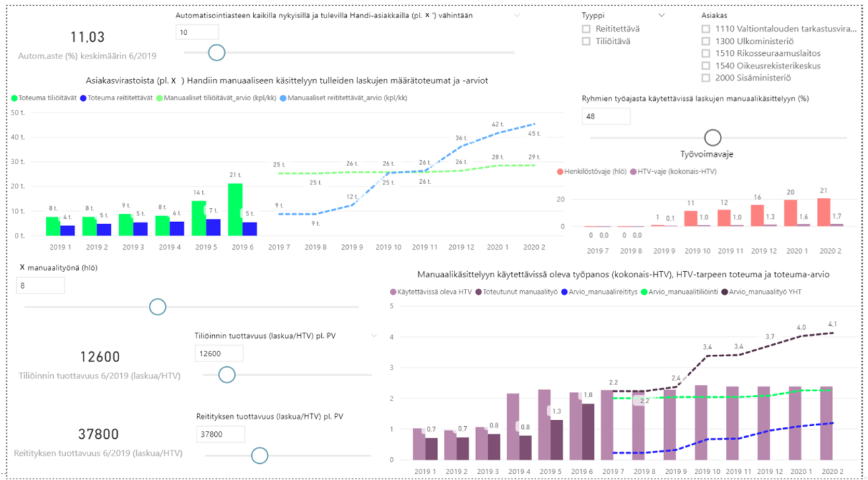This screenshot has width=868, height=480.
Task: Click the Henkilöstövaje (hlö) legend marker
Action: (x=560, y=172)
